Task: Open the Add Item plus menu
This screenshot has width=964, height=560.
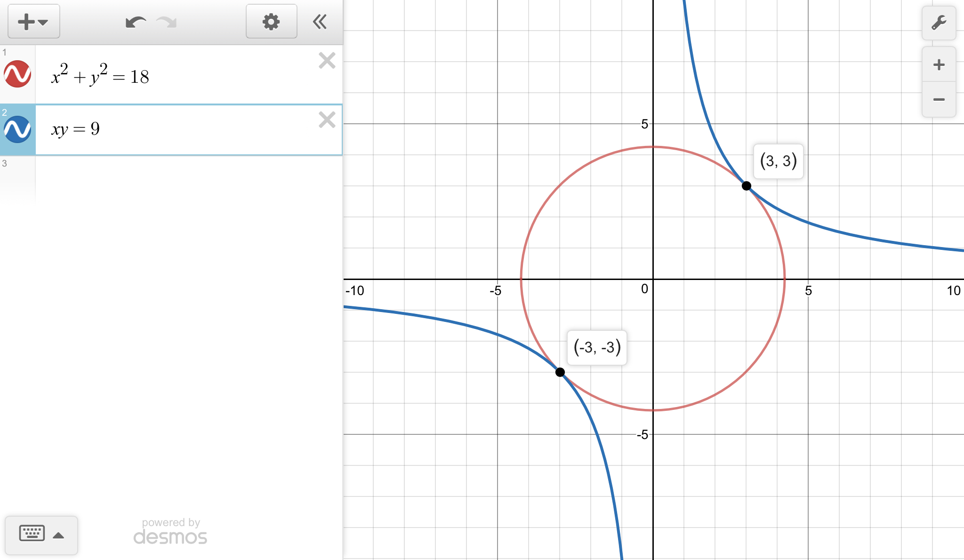Action: [x=33, y=22]
